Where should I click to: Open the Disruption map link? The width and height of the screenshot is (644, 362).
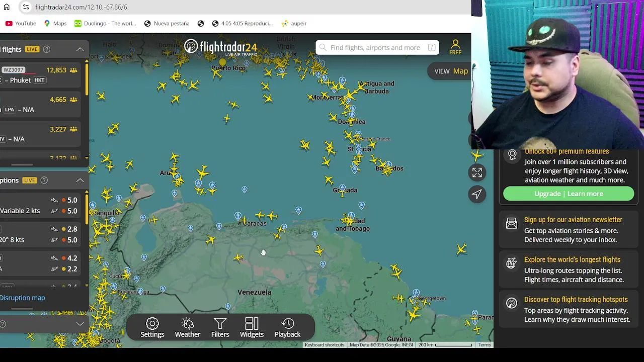click(22, 298)
